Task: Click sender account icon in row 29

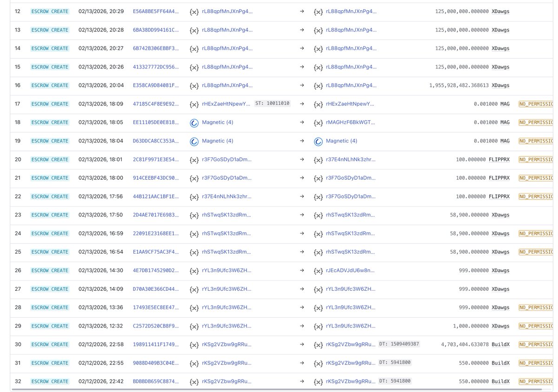Action: click(194, 326)
